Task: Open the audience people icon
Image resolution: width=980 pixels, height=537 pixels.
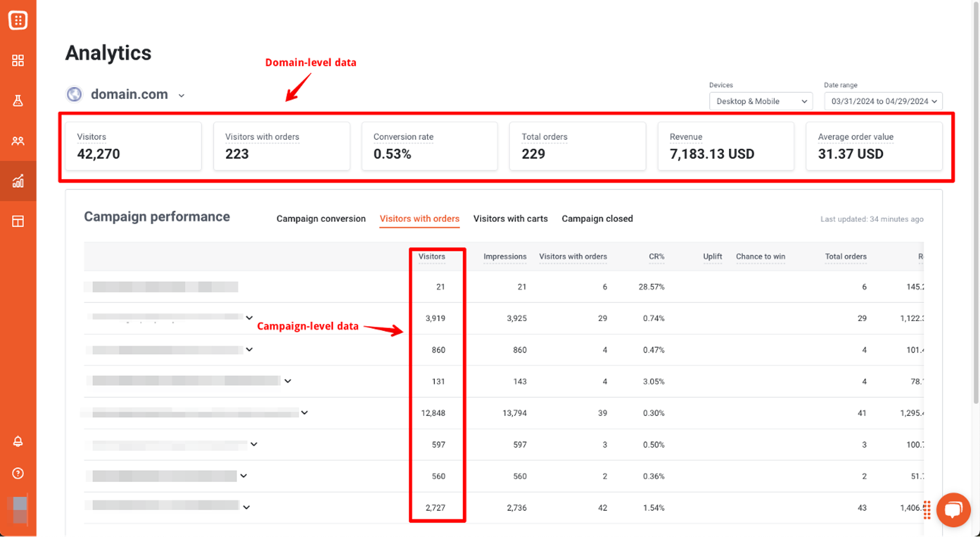Action: point(18,141)
